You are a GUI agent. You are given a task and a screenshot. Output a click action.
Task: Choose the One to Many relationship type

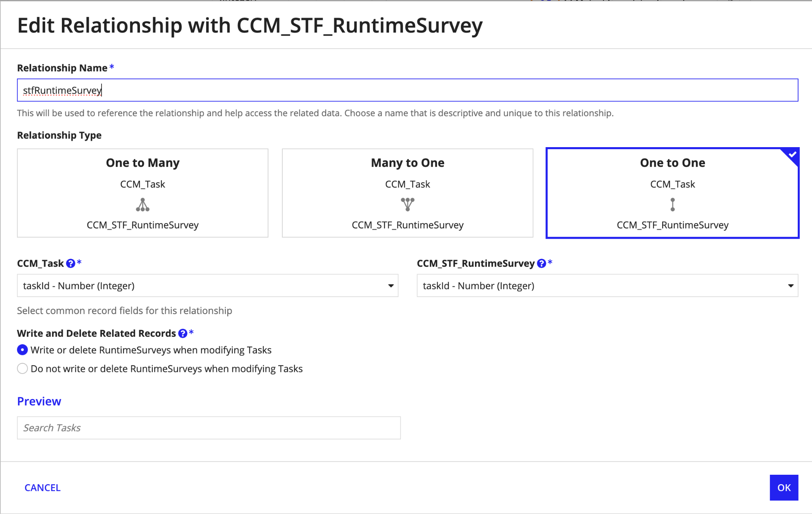tap(143, 193)
